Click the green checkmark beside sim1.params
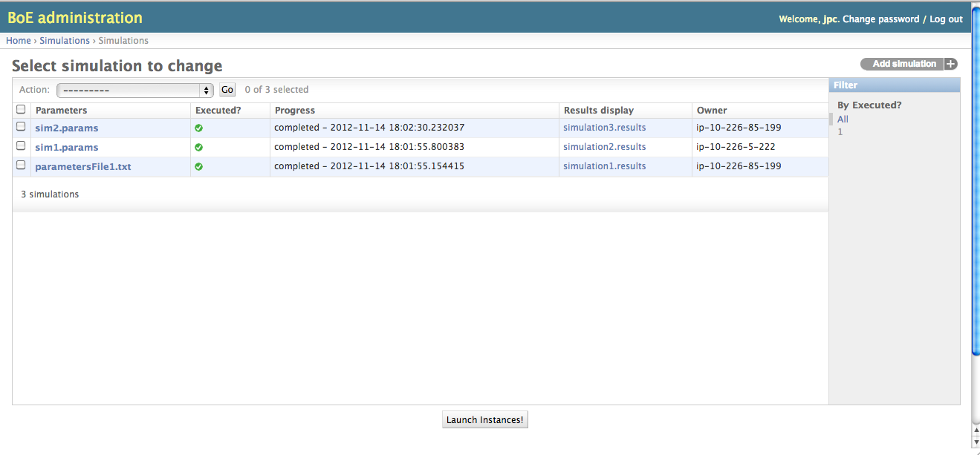Viewport: 980px width, 455px height. [x=198, y=147]
